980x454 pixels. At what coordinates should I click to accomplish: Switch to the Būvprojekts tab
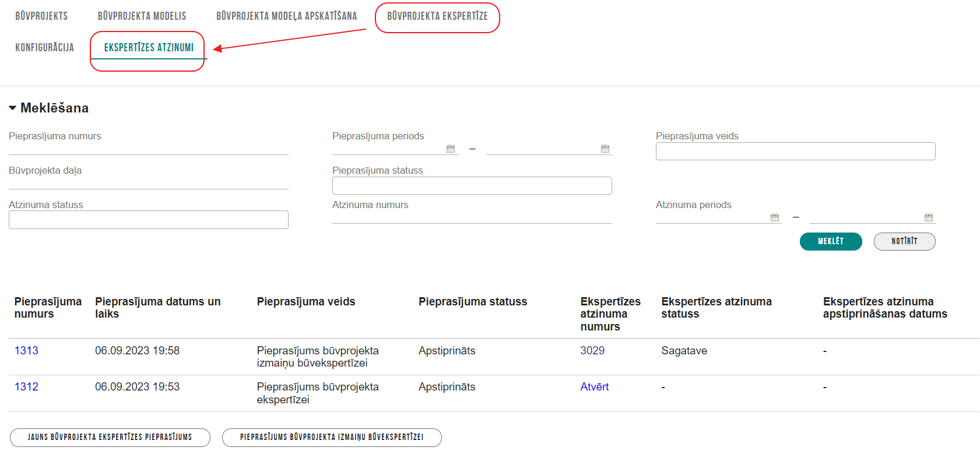point(41,16)
